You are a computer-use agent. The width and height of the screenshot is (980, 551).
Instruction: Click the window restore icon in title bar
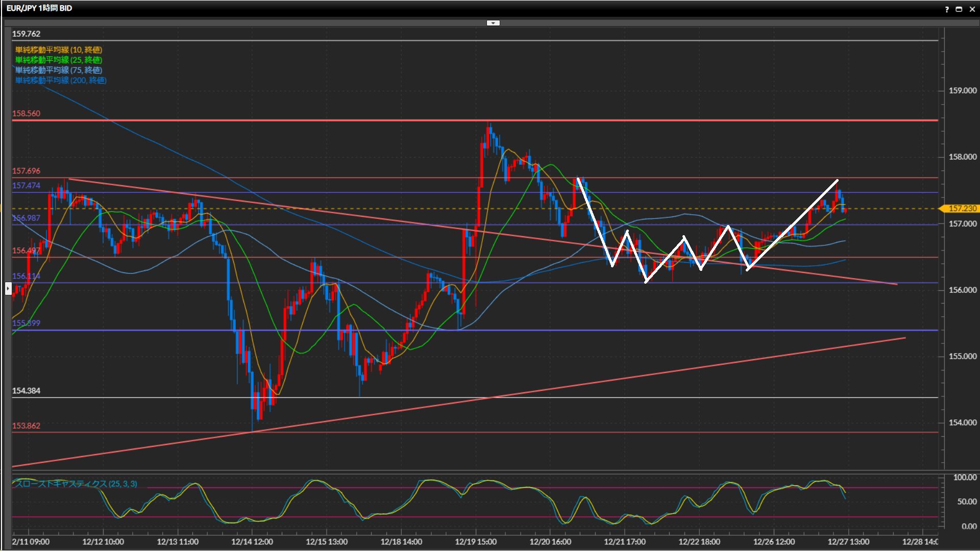click(959, 9)
